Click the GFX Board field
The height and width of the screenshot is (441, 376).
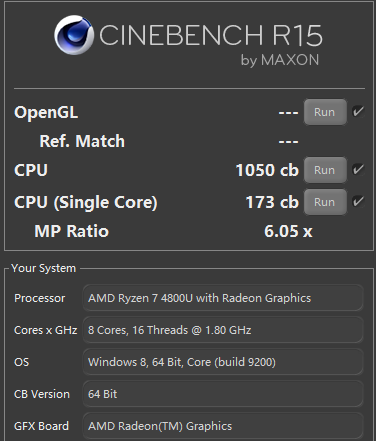point(223,426)
